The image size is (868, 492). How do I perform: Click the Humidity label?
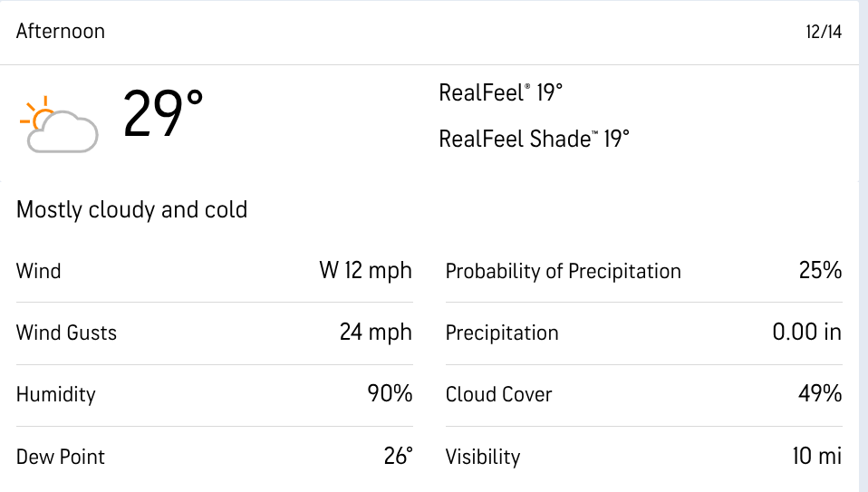coord(55,394)
